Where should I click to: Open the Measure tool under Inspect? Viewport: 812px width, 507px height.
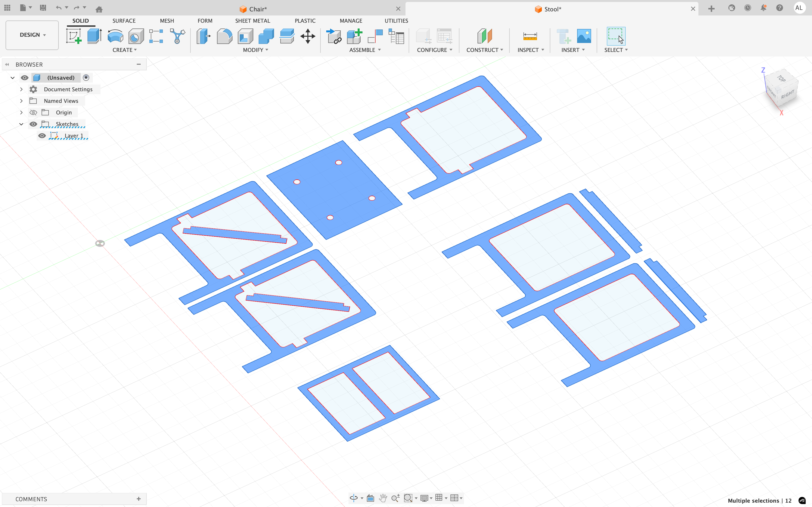click(530, 36)
